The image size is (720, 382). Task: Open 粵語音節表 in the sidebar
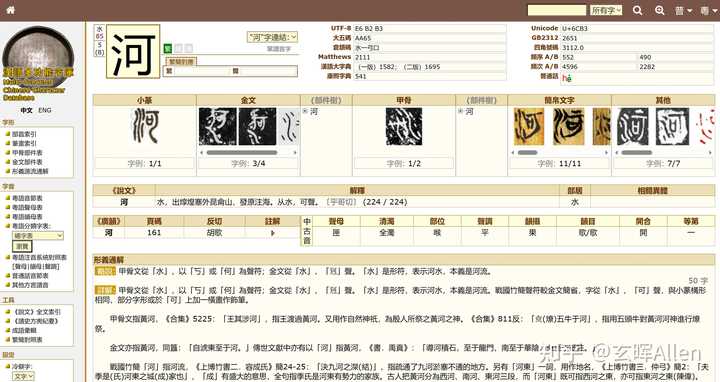tap(27, 198)
